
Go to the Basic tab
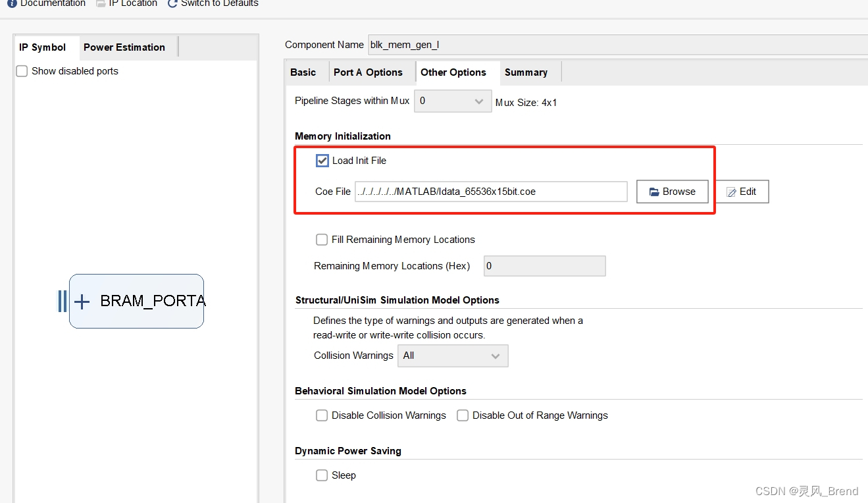pyautogui.click(x=303, y=72)
